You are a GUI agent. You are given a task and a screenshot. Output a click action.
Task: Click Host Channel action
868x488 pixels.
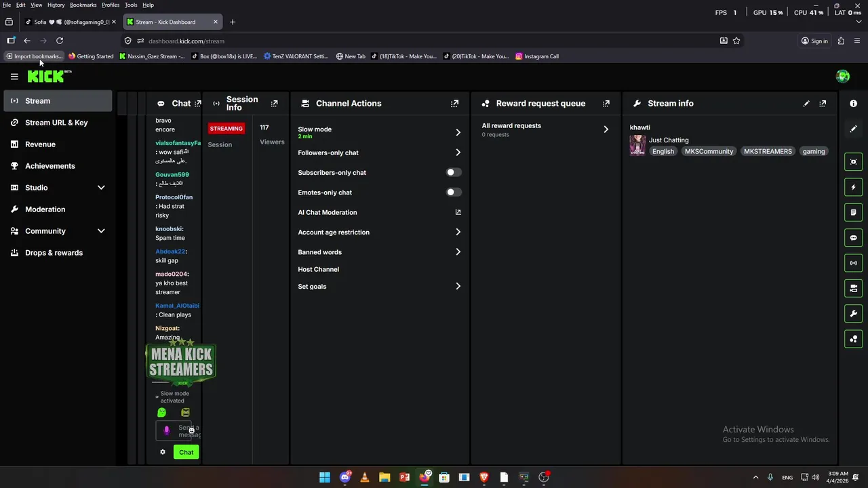click(318, 269)
